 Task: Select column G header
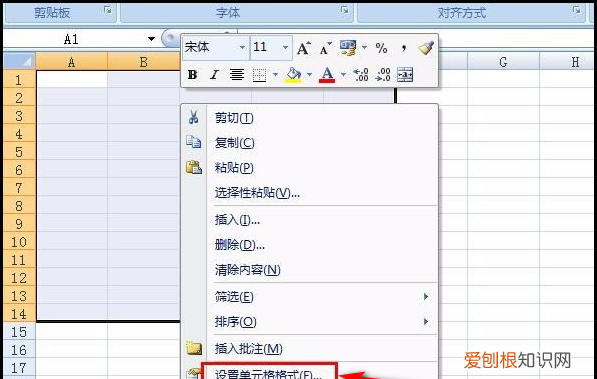tap(503, 61)
